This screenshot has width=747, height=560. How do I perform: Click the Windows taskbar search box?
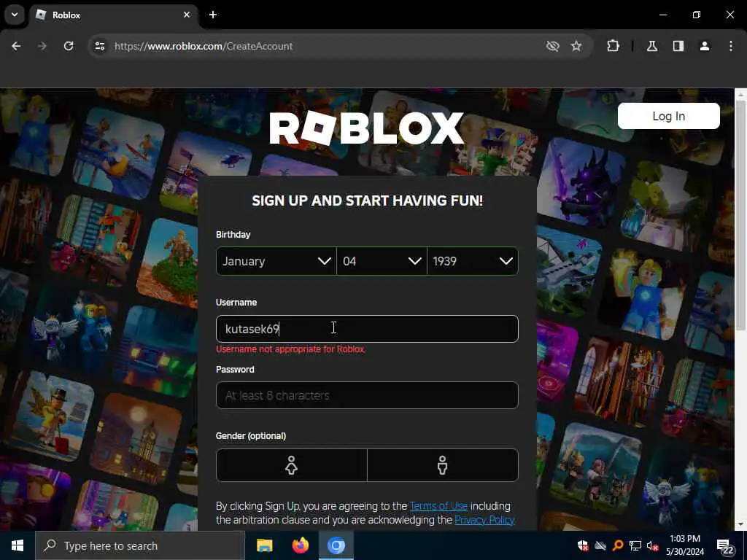[x=140, y=545]
